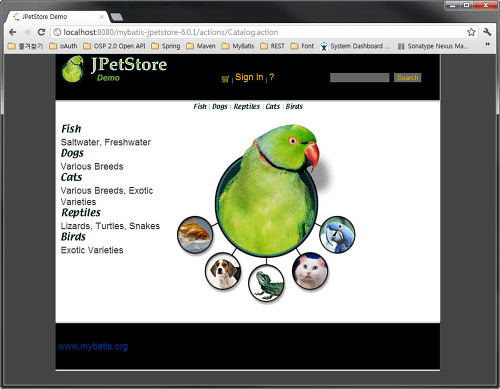Click the address bar URL
This screenshot has height=389, width=500.
pos(171,32)
